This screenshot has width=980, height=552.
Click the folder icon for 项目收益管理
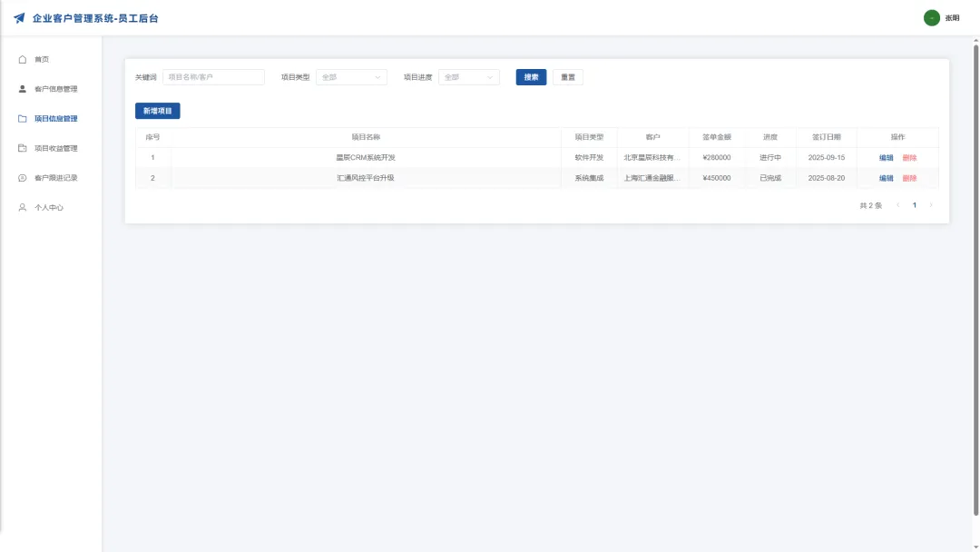pos(23,148)
